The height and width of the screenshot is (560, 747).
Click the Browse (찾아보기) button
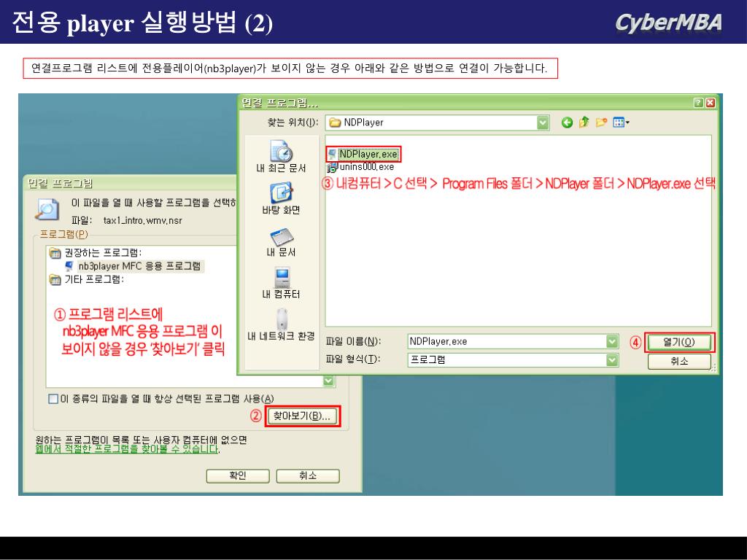(301, 416)
